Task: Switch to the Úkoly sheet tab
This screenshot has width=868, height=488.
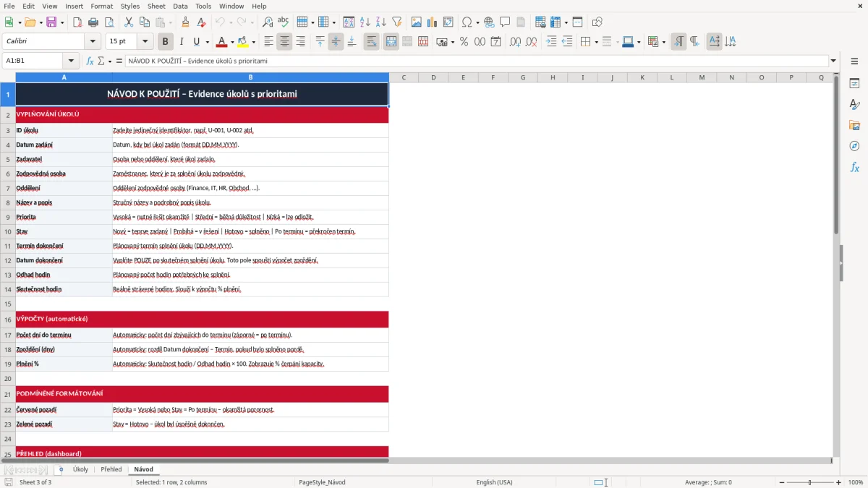Action: [x=80, y=470]
